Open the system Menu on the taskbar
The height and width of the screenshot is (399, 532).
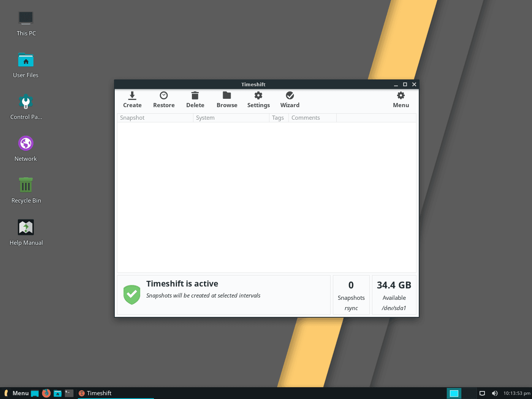pyautogui.click(x=17, y=393)
